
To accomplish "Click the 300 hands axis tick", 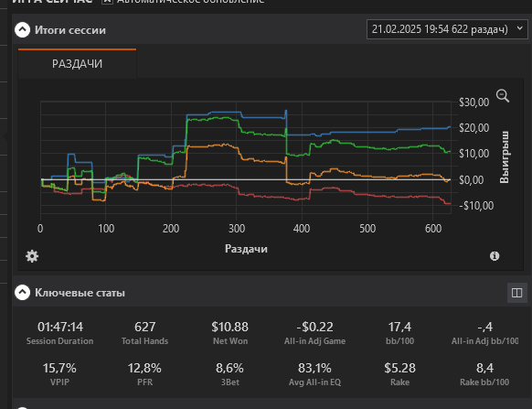I will tap(237, 229).
